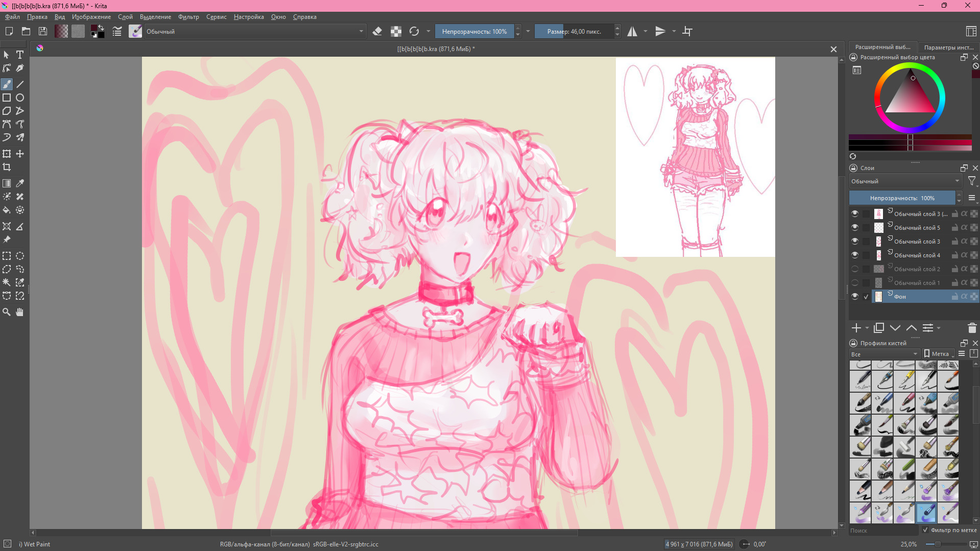
Task: Choose the Rectangular Selection tool
Action: coord(7,256)
